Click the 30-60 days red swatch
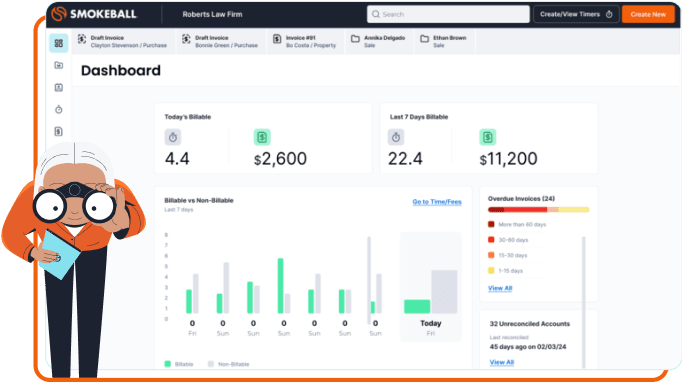 pyautogui.click(x=491, y=240)
